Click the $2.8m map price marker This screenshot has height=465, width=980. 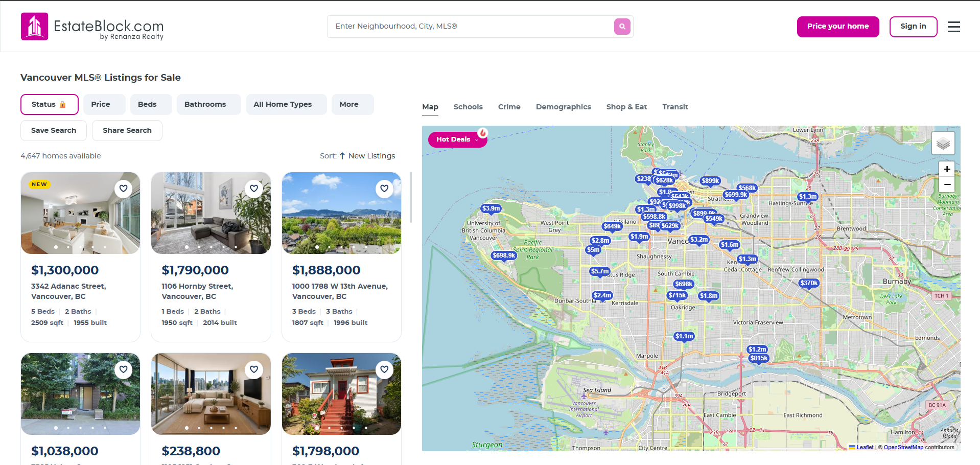(600, 241)
